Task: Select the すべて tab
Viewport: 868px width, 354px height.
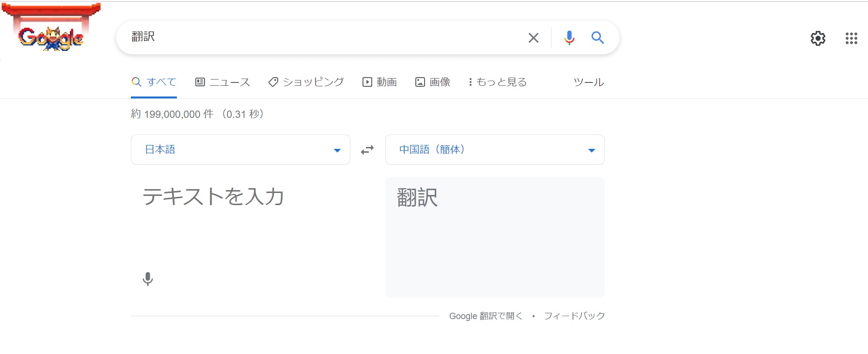Action: coord(154,82)
